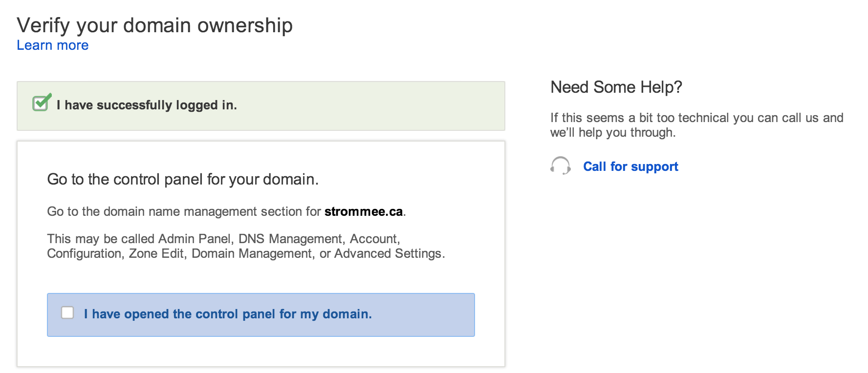Click the words 'Admin Panel' in the paragraph
The image size is (868, 373).
(x=195, y=239)
